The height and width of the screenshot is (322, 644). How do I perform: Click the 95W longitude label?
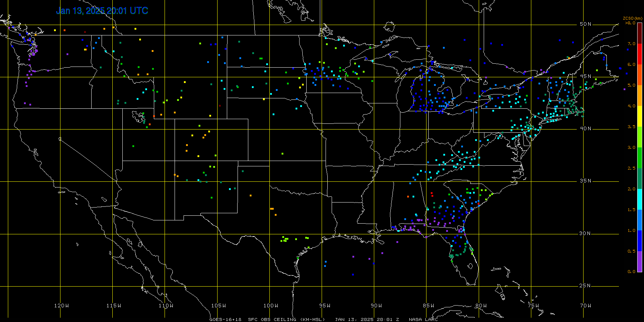point(325,306)
